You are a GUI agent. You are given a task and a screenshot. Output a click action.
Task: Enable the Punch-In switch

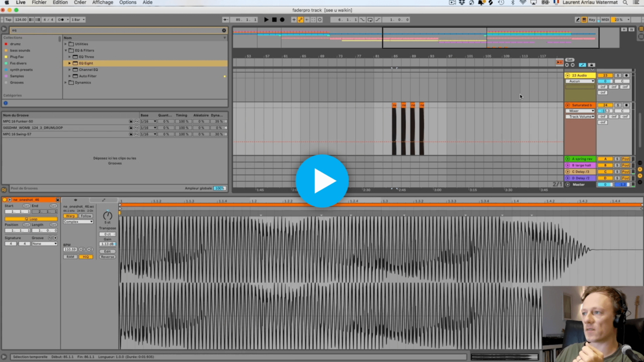tap(362, 19)
